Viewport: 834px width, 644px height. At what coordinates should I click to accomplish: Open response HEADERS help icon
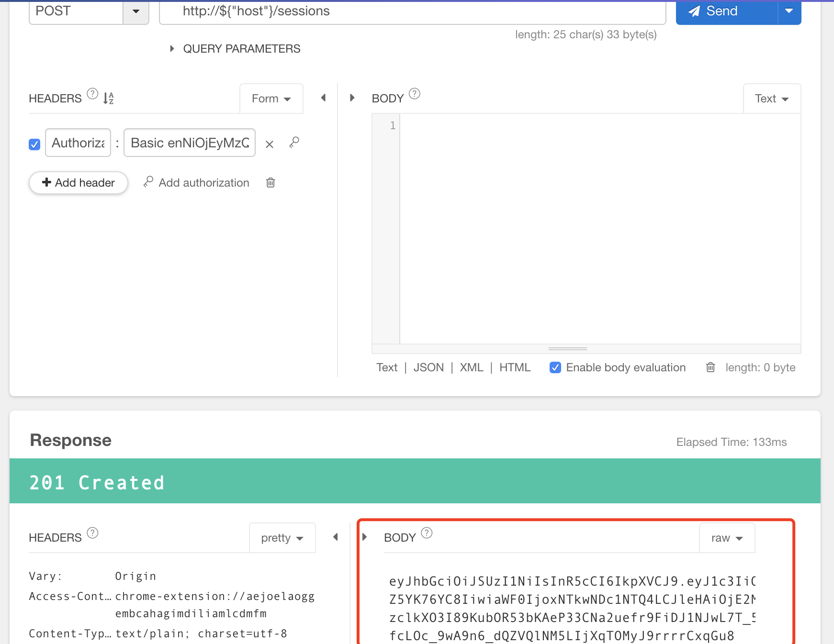(92, 533)
